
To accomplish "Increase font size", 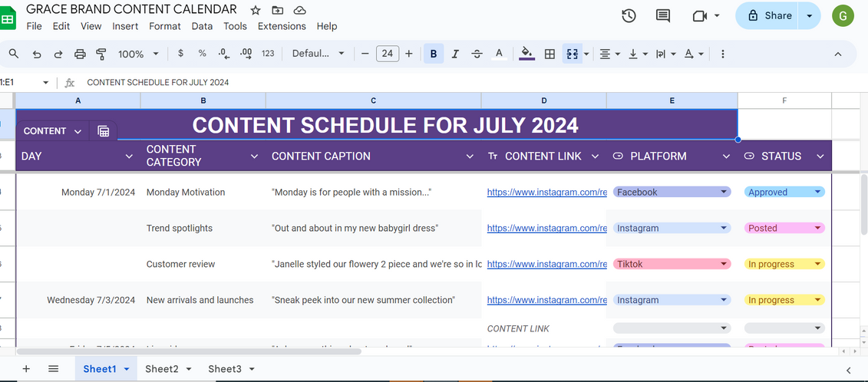I will coord(409,54).
